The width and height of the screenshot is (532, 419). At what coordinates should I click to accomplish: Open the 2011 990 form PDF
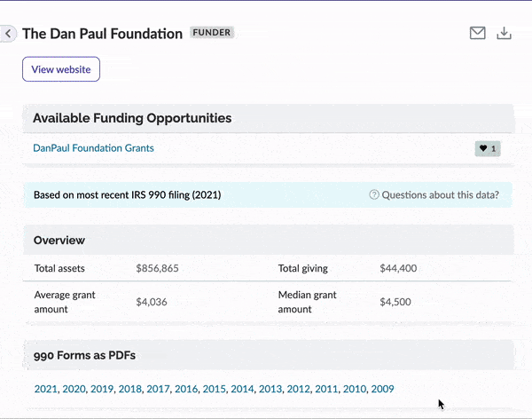(326, 389)
